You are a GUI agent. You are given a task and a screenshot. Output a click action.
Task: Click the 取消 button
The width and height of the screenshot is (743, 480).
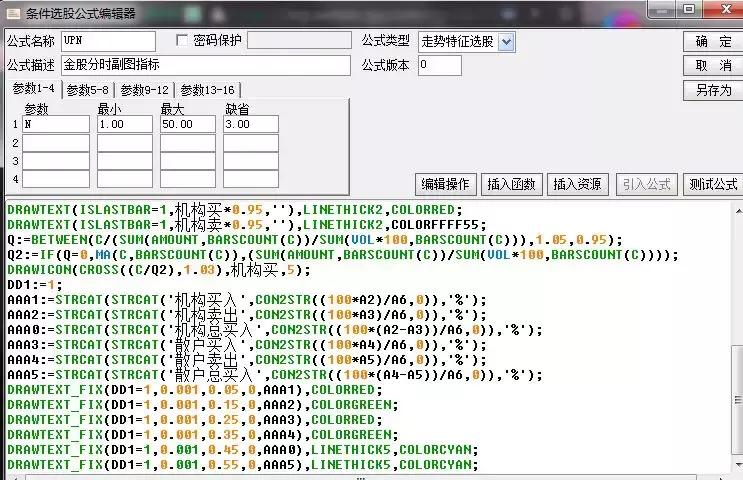(713, 65)
